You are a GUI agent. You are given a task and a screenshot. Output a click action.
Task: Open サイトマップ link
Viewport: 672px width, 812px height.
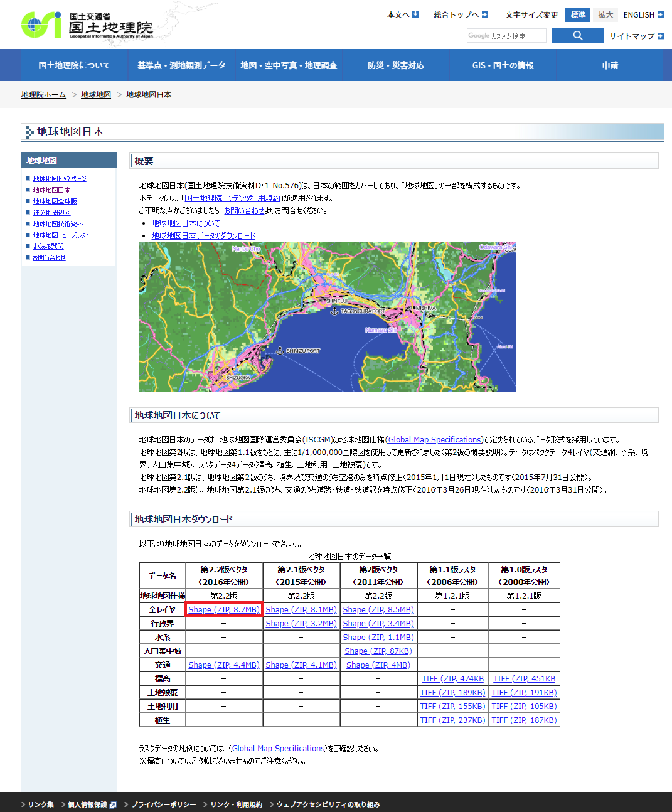[x=636, y=36]
